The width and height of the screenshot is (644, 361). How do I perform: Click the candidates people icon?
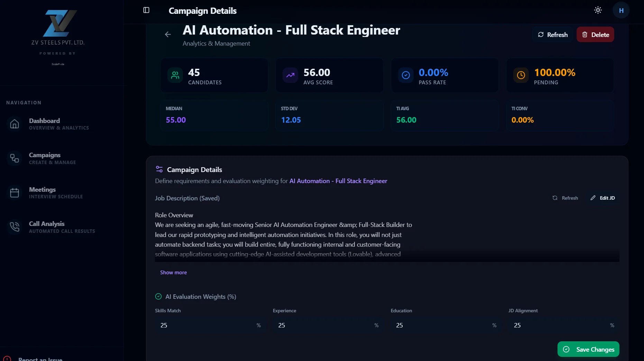(x=175, y=75)
